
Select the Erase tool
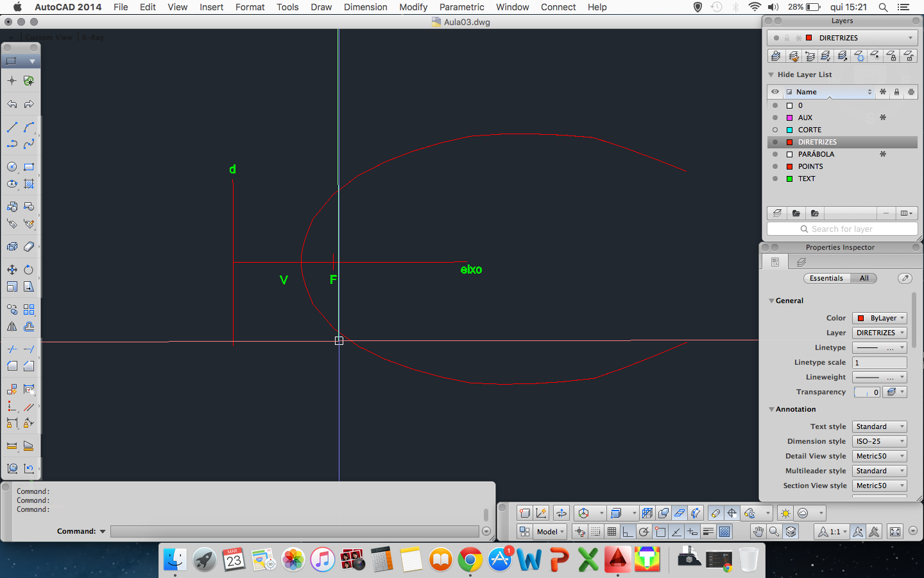coord(29,247)
